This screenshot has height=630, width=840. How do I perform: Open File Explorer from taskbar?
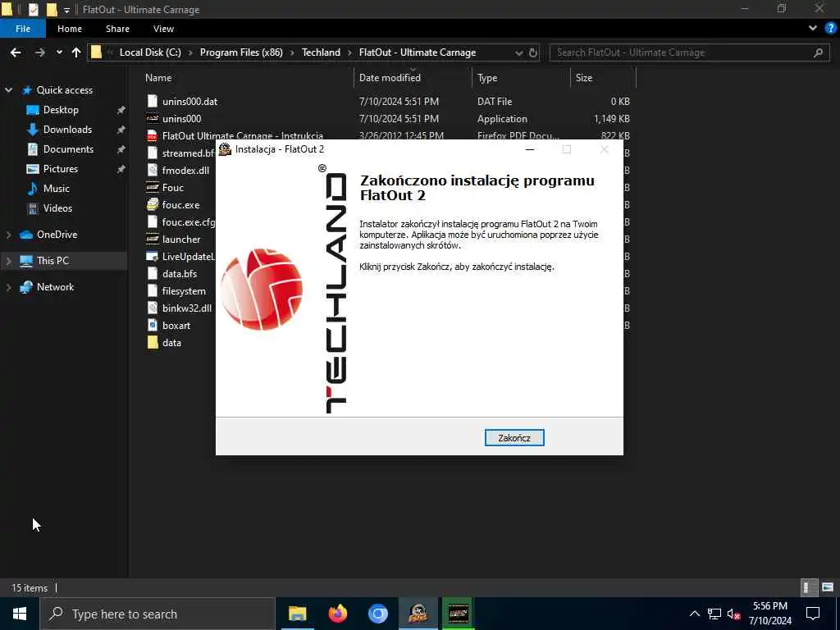pyautogui.click(x=297, y=614)
